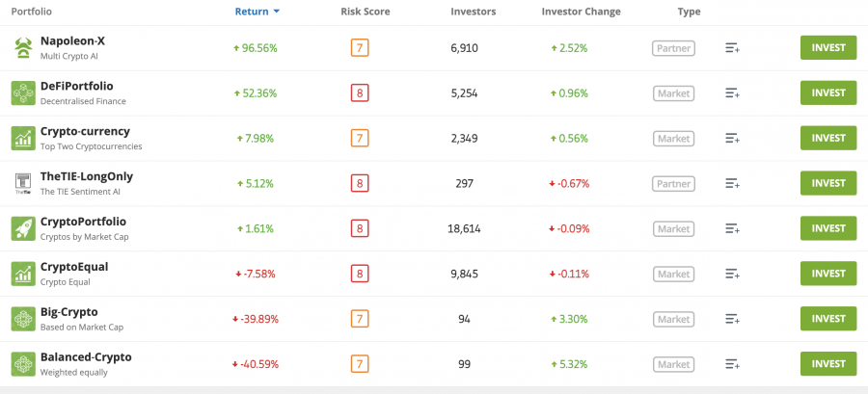The image size is (868, 394).
Task: Add CryptoEqual to watchlist icon
Action: pyautogui.click(x=732, y=274)
